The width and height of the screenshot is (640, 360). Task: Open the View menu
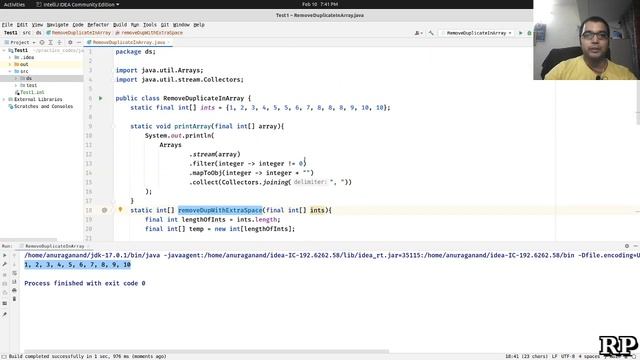click(37, 25)
